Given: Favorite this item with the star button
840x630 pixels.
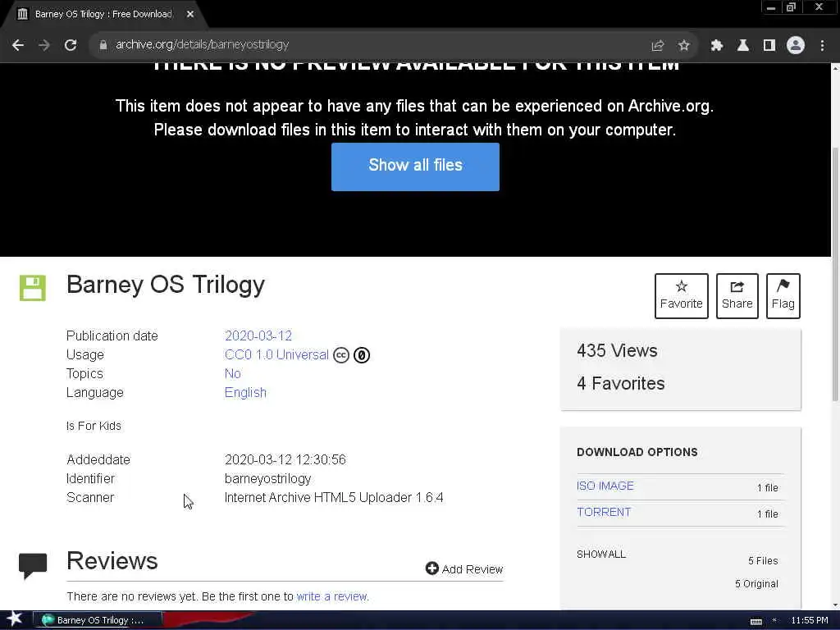Looking at the screenshot, I should click(682, 295).
